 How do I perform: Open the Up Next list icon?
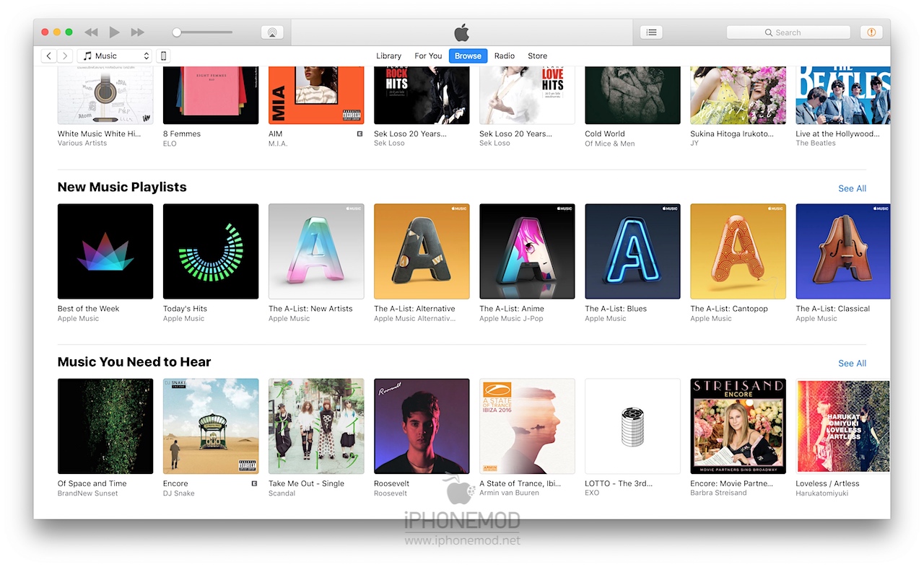click(651, 32)
